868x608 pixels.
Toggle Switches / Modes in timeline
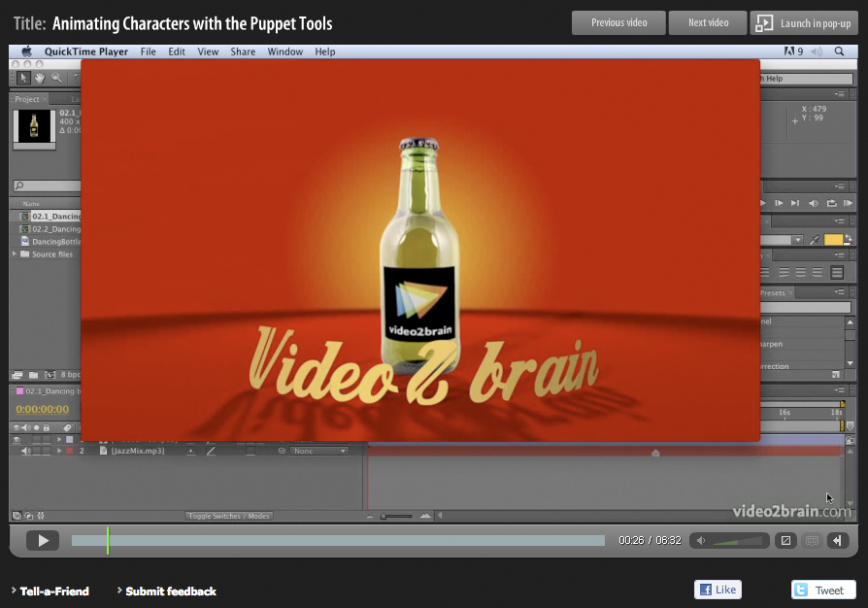tap(229, 516)
